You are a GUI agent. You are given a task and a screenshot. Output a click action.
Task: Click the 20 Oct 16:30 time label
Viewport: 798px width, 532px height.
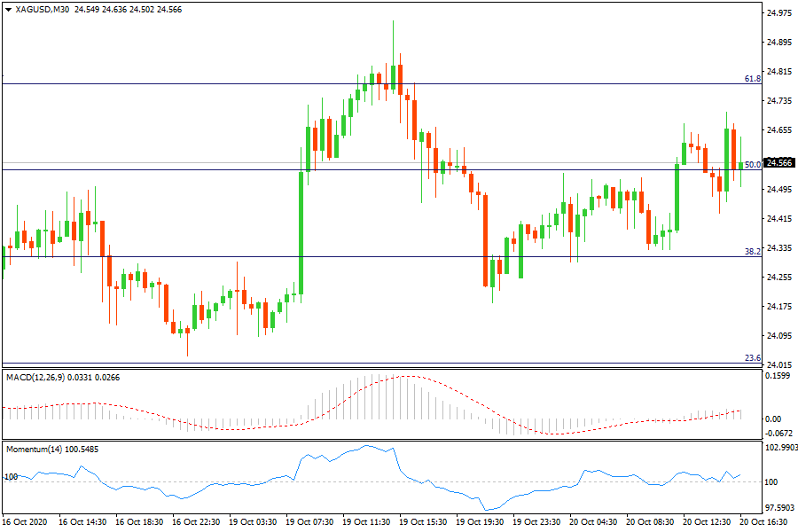tap(763, 523)
